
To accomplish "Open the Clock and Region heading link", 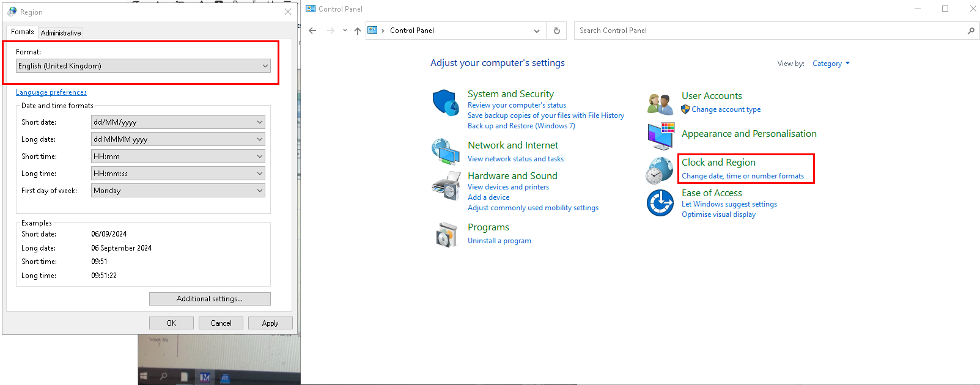I will point(718,163).
